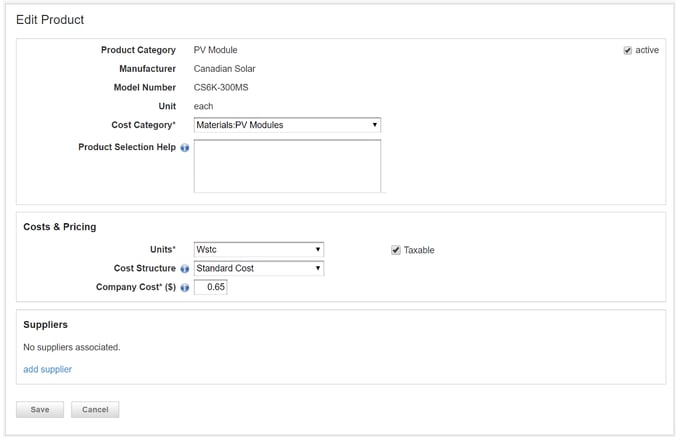Select the CS6K-300MS model number text
688x444 pixels.
(x=220, y=88)
